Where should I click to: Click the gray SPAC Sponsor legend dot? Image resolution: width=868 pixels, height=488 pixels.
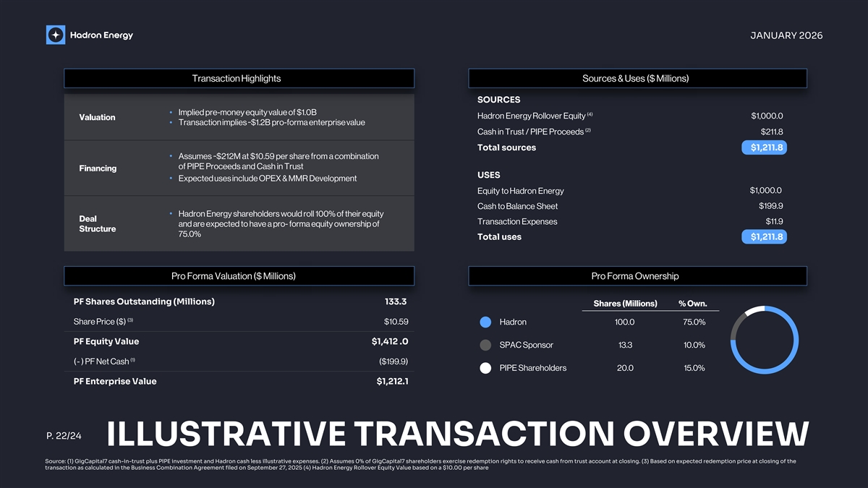[x=486, y=345]
